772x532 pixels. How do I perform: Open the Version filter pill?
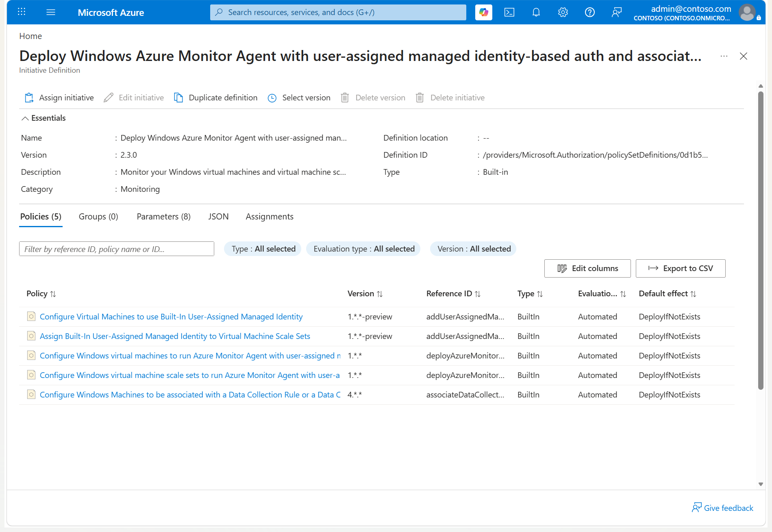point(474,249)
